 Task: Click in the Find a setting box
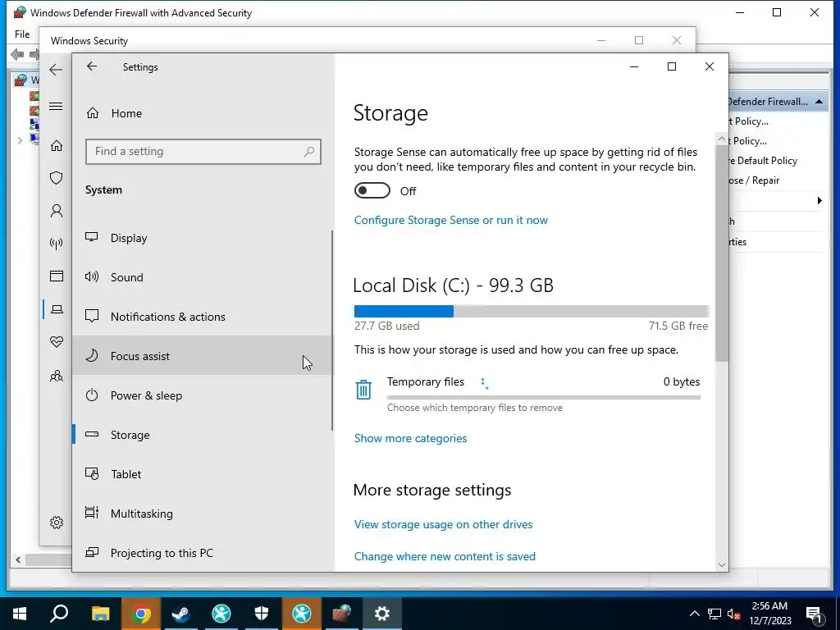(x=203, y=152)
